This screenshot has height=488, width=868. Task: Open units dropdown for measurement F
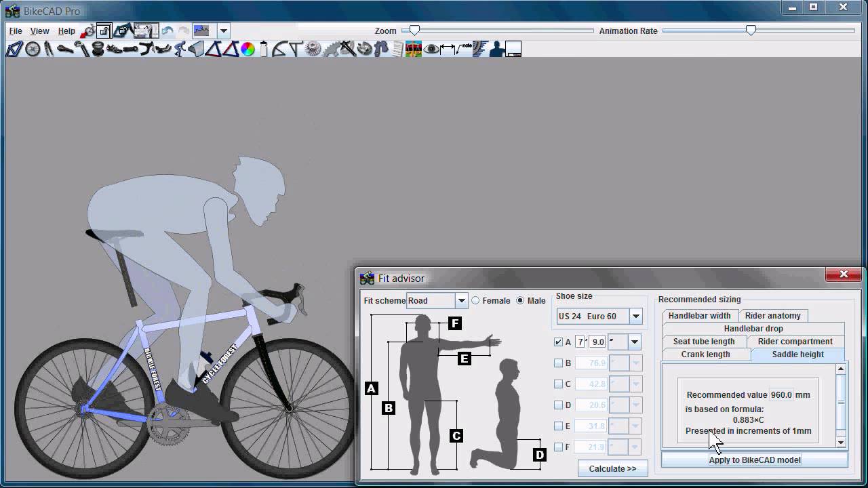pyautogui.click(x=635, y=447)
